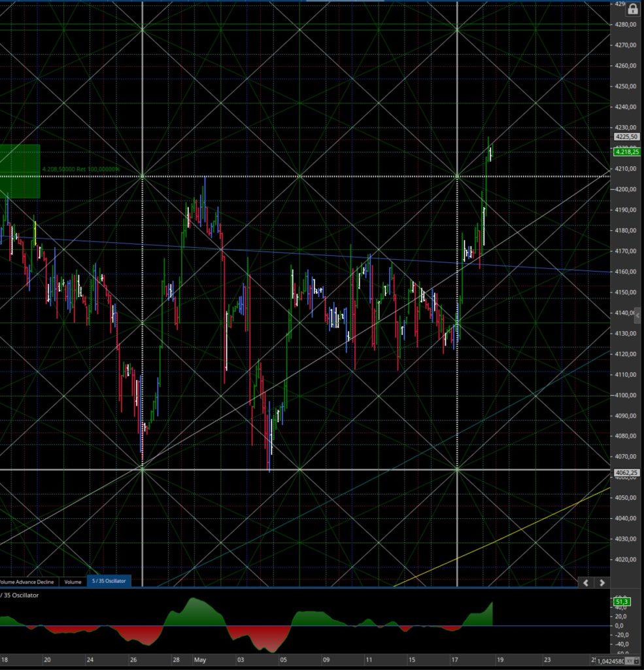
Task: Click the XY button in bottom corner
Action: [630, 661]
